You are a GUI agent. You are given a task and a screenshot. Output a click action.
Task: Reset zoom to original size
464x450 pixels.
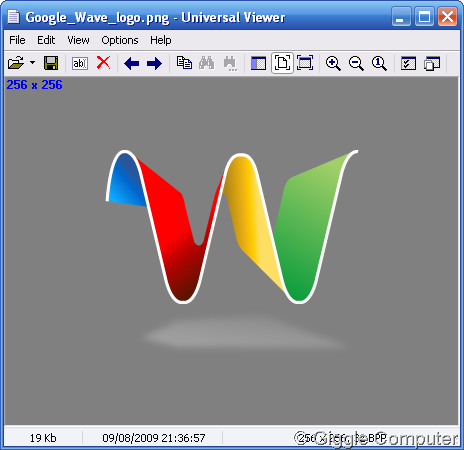coord(379,63)
